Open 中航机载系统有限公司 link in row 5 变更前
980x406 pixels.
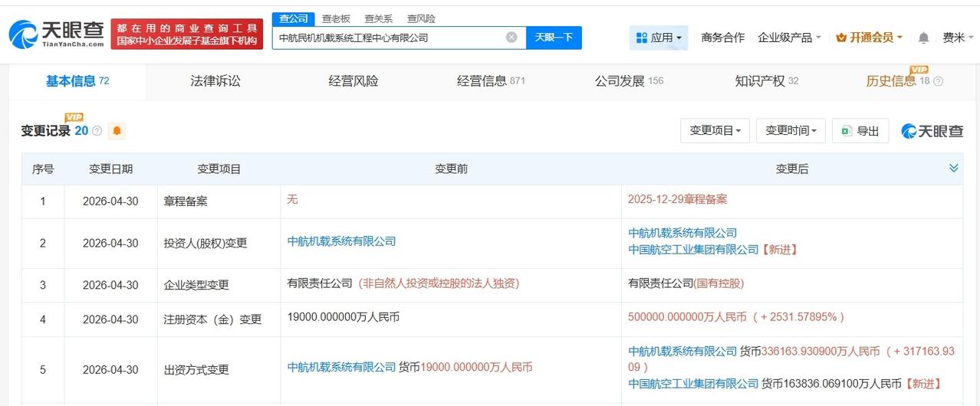(341, 367)
